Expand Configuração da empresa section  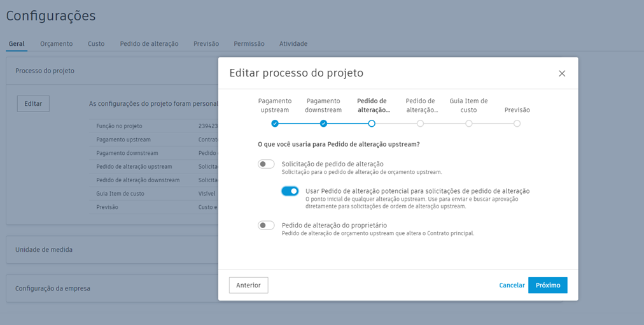[x=112, y=289]
